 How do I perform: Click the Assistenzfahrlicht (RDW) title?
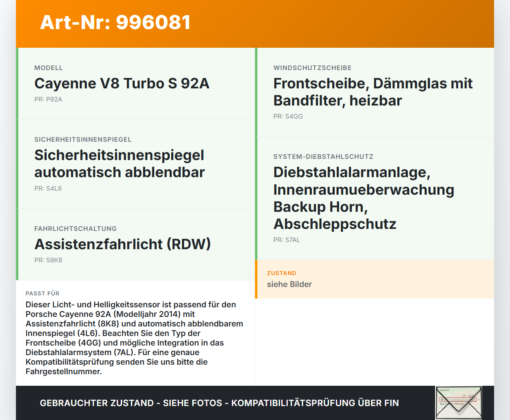pyautogui.click(x=123, y=244)
